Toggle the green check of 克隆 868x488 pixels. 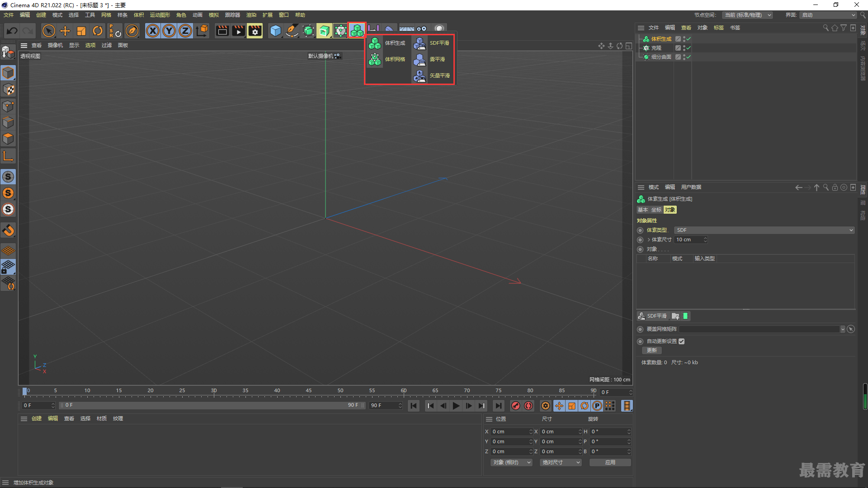pos(689,48)
